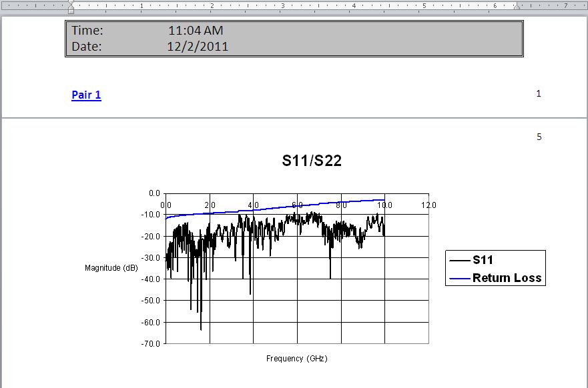The image size is (588, 388).
Task: Click the -40.0 axis value
Action: pos(150,279)
